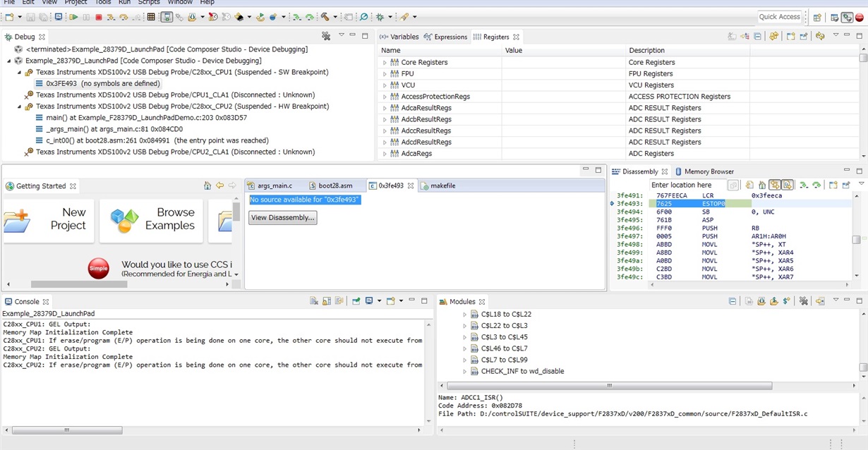Click the Clear Console icon
Image resolution: width=868 pixels, height=450 pixels.
(314, 301)
